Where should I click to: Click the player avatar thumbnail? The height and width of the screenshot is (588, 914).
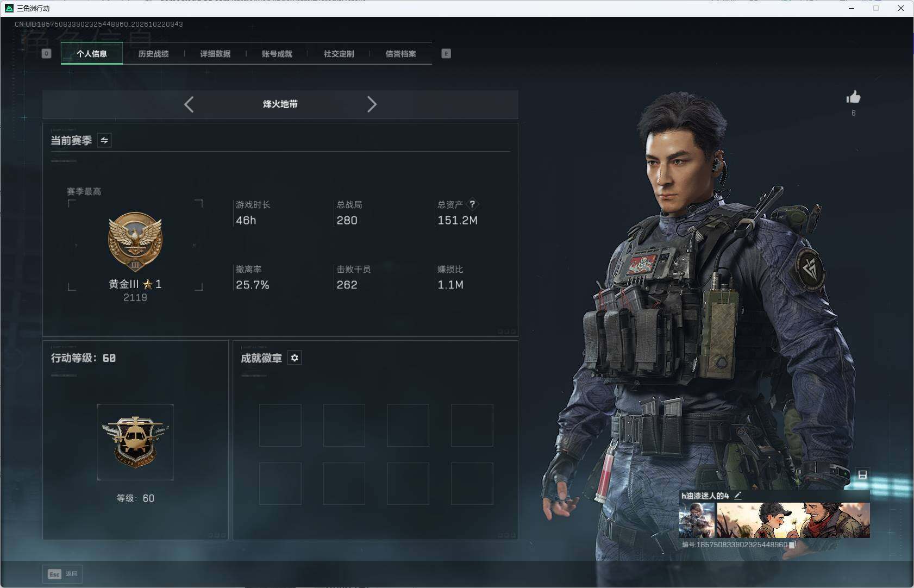click(x=697, y=520)
